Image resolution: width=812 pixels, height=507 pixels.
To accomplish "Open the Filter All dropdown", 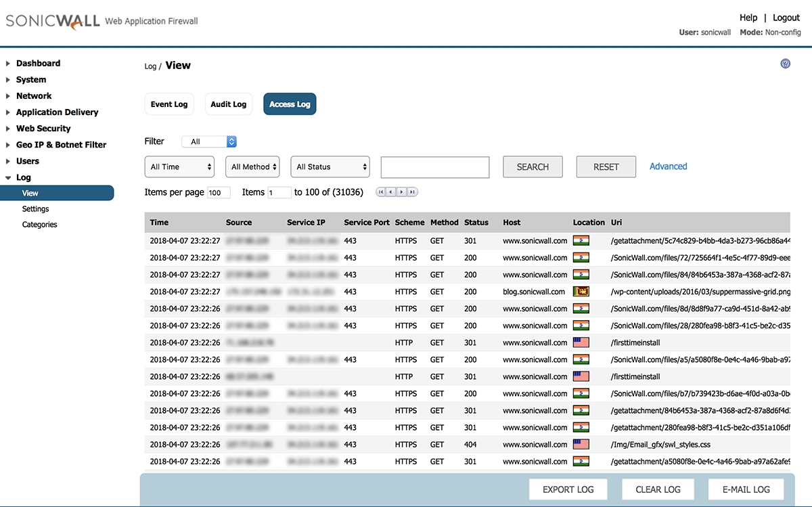I will (209, 141).
